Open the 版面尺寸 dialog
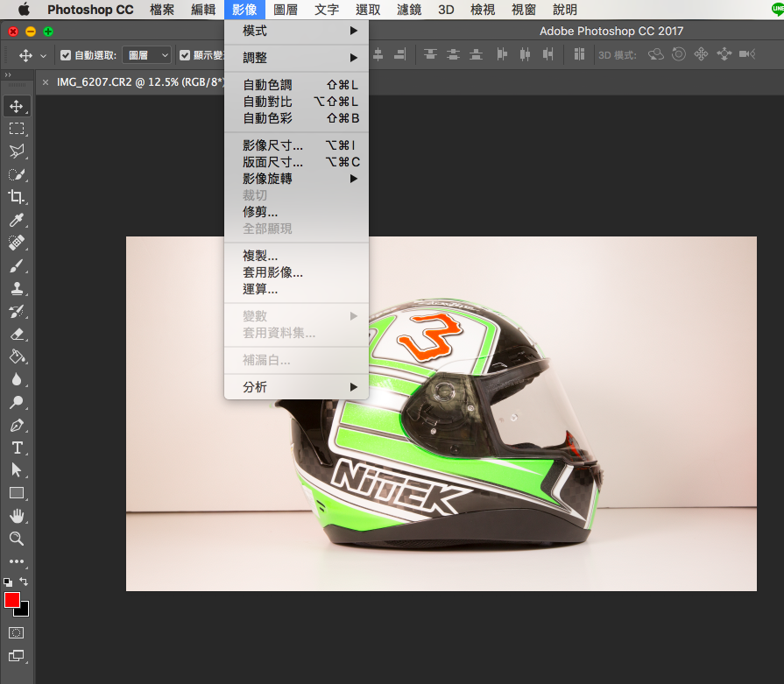Viewport: 784px width, 684px height. click(296, 162)
